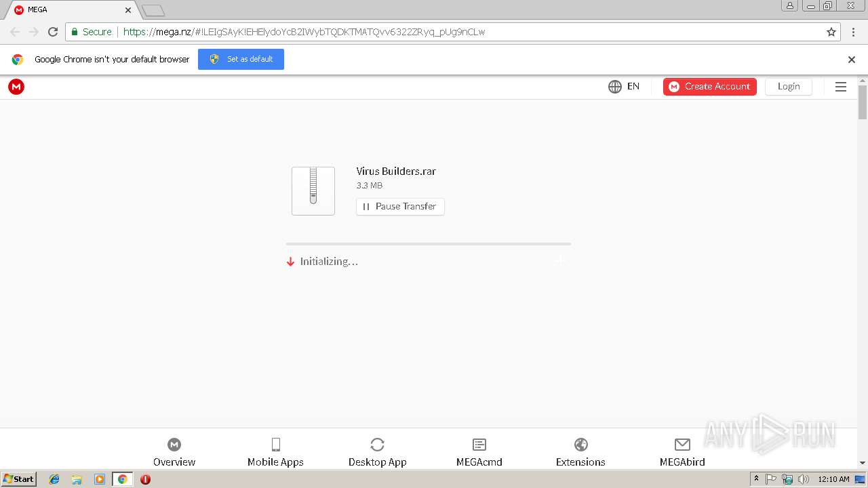
Task: Click Chrome taskbar button
Action: click(x=123, y=479)
